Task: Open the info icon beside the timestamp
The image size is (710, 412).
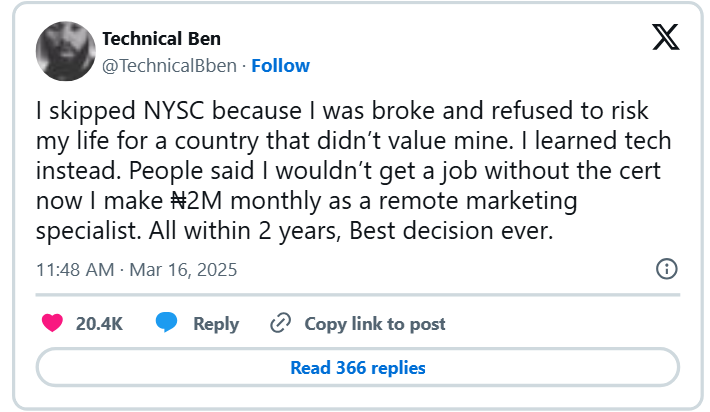Action: [666, 269]
